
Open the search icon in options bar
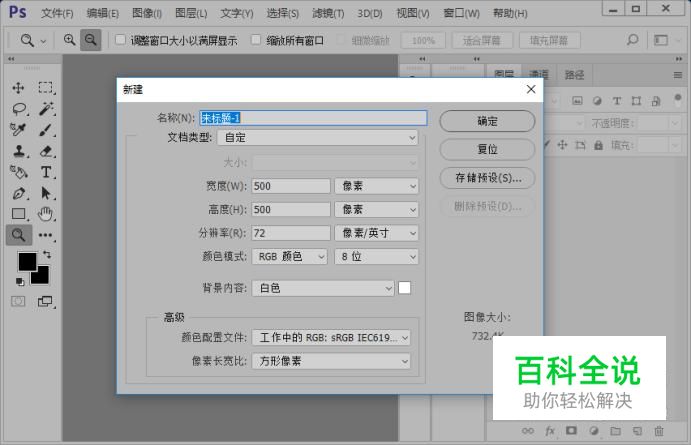pos(632,40)
